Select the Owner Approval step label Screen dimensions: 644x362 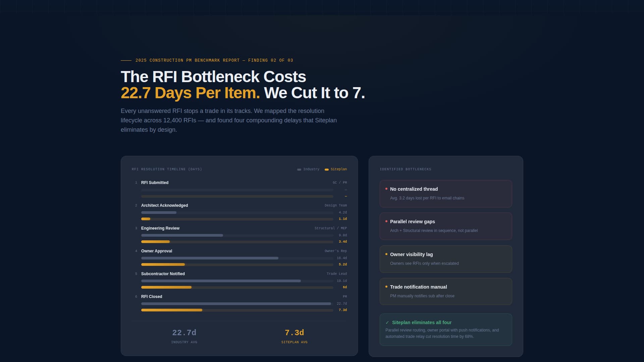(157, 251)
